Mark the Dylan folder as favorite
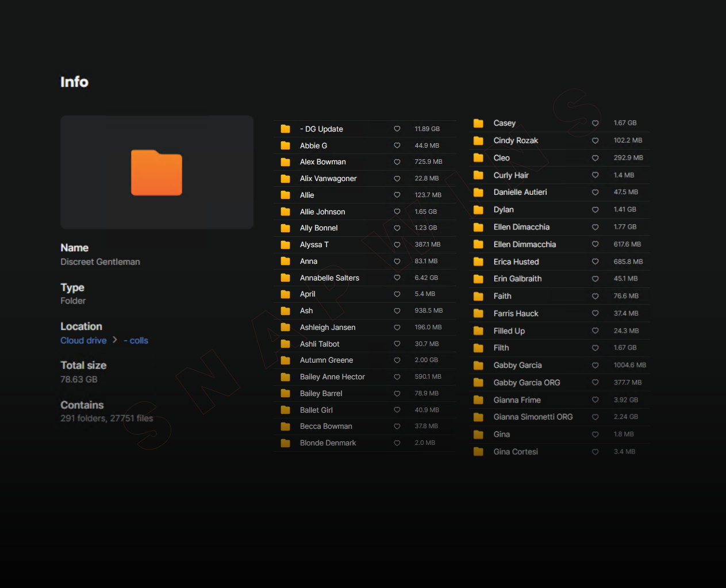 coord(595,210)
